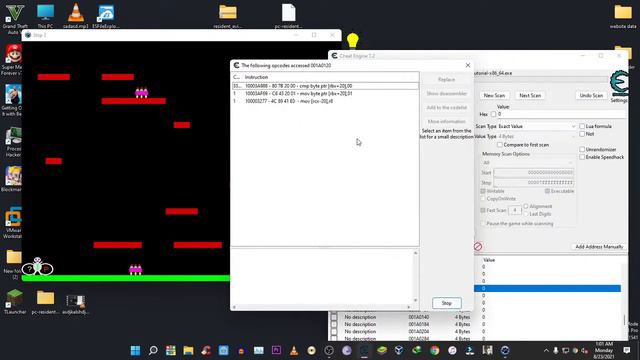Viewport: 640px width, 360px height.
Task: Open the VLC mp3 file on desktop
Action: [76, 16]
